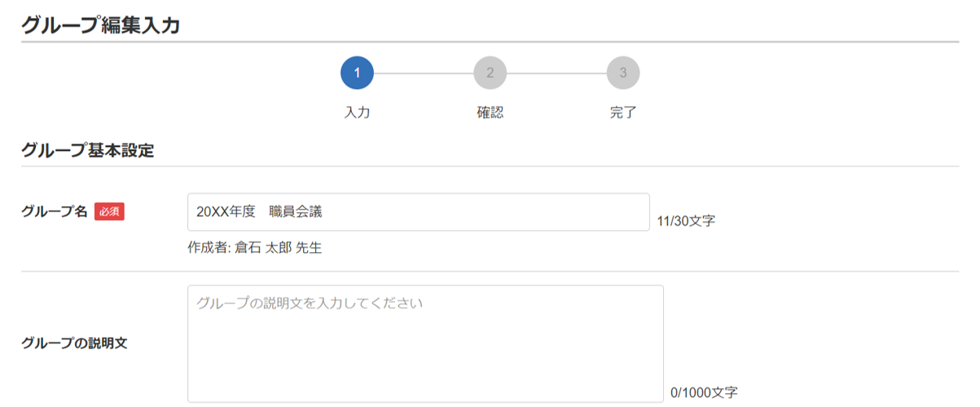Image resolution: width=980 pixels, height=407 pixels.
Task: Click progress line between steps 2 and 3
Action: tap(556, 73)
